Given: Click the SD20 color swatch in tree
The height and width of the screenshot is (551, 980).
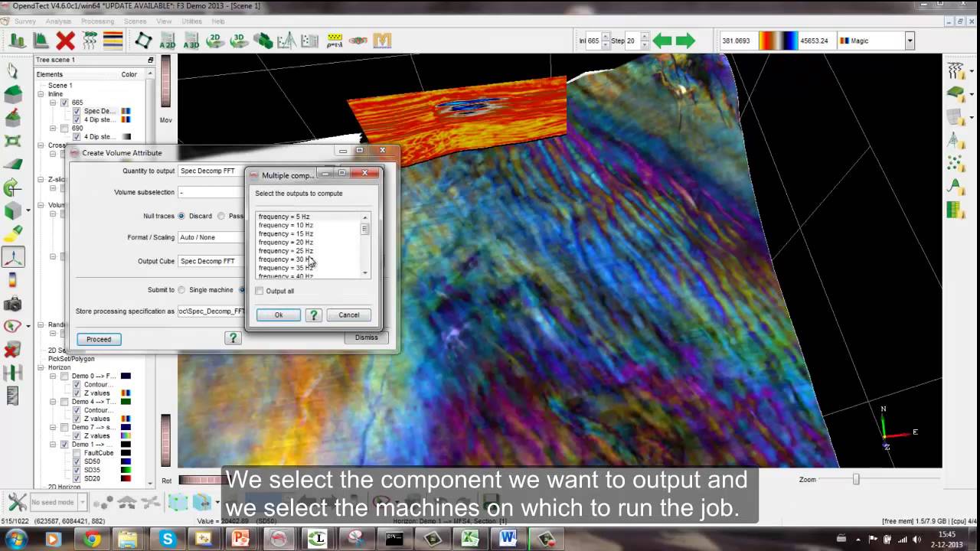Looking at the screenshot, I should coord(126,479).
